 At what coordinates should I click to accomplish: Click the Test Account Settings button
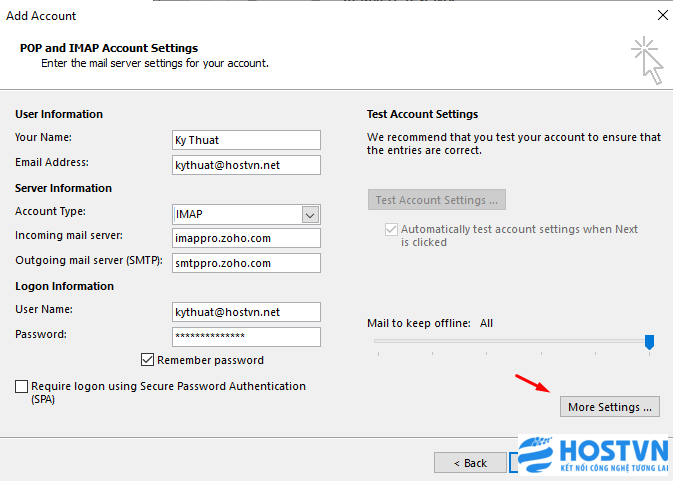437,200
